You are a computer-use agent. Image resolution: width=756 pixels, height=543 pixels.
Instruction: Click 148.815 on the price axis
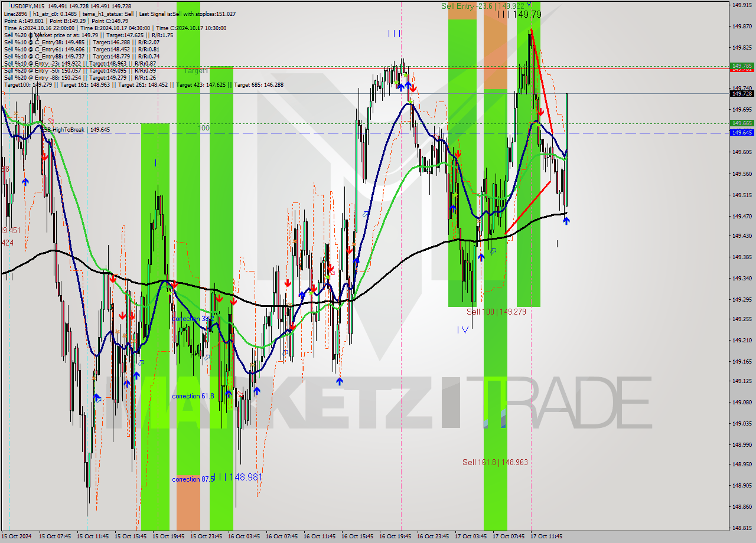click(742, 528)
